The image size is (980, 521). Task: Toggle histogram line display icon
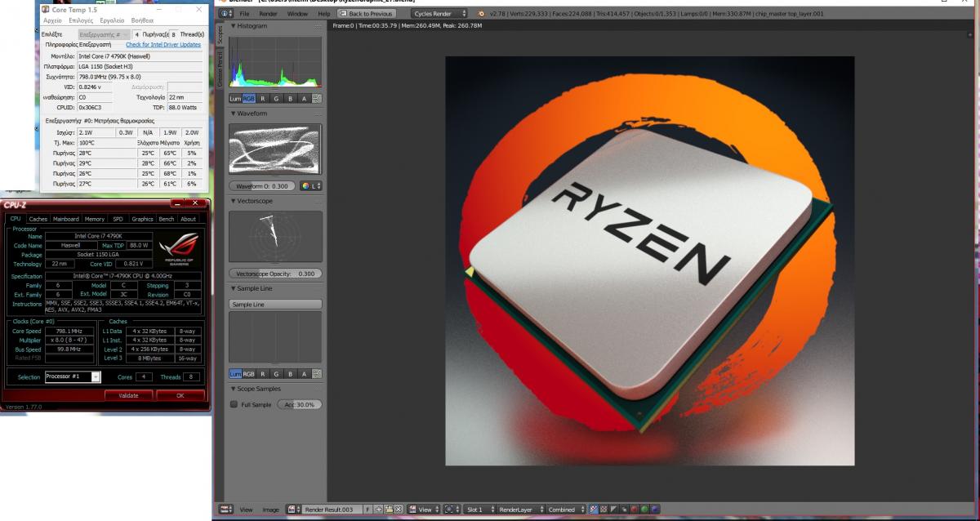point(317,99)
